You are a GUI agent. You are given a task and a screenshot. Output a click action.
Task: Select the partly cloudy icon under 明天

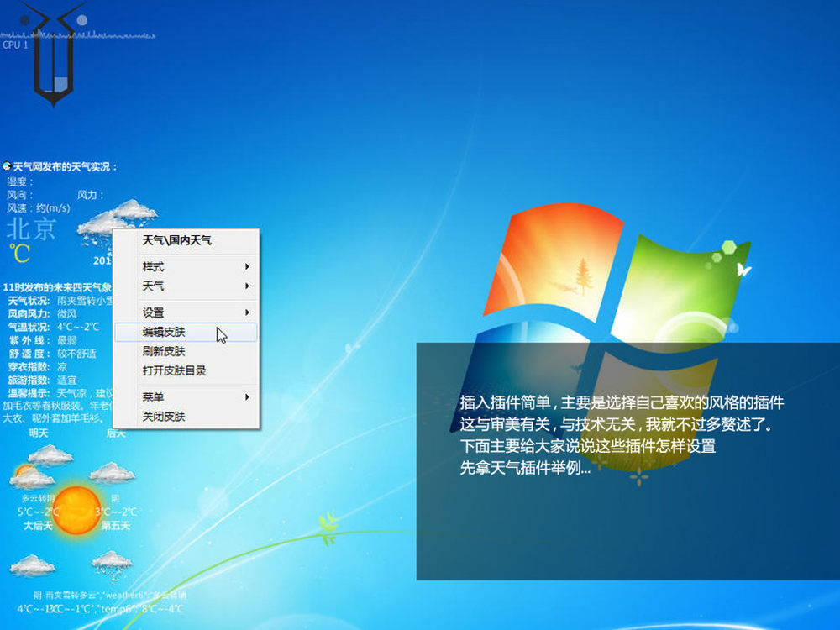(31, 478)
